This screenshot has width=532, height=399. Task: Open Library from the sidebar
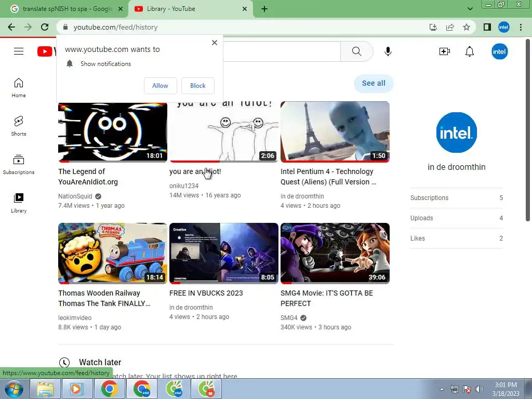coord(19,203)
